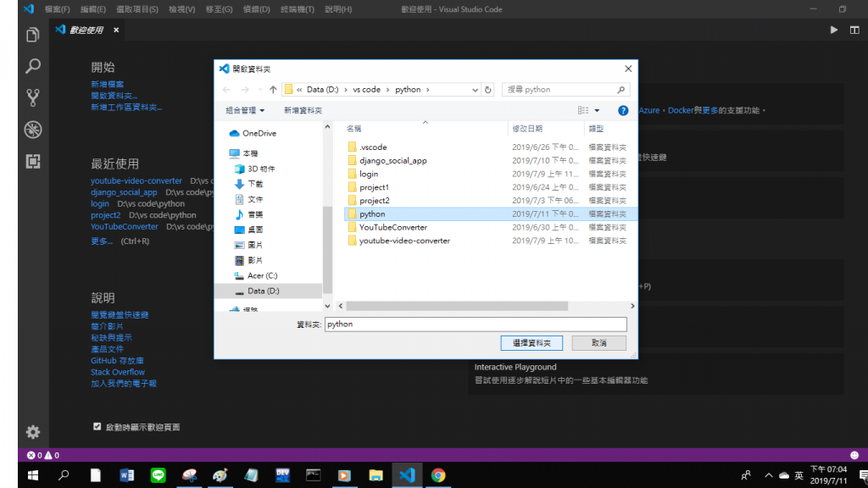Open LINE from the taskbar
This screenshot has height=488, width=868.
(159, 475)
